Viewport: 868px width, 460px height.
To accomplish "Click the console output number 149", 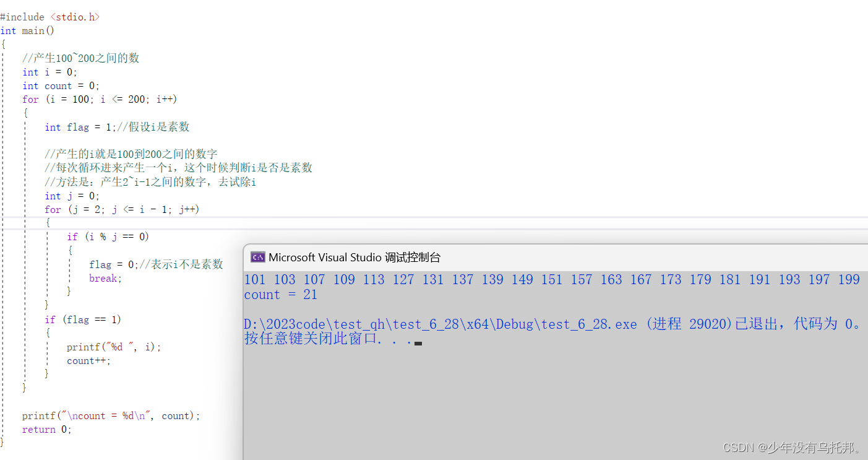I will click(x=522, y=280).
